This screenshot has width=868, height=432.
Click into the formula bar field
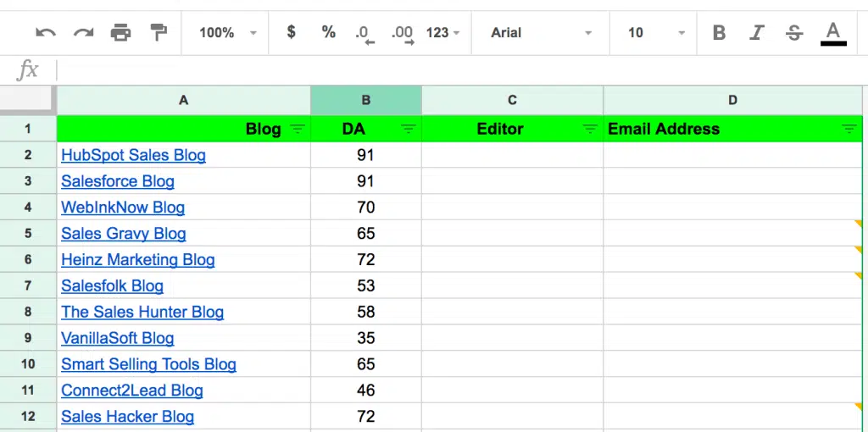tap(458, 70)
